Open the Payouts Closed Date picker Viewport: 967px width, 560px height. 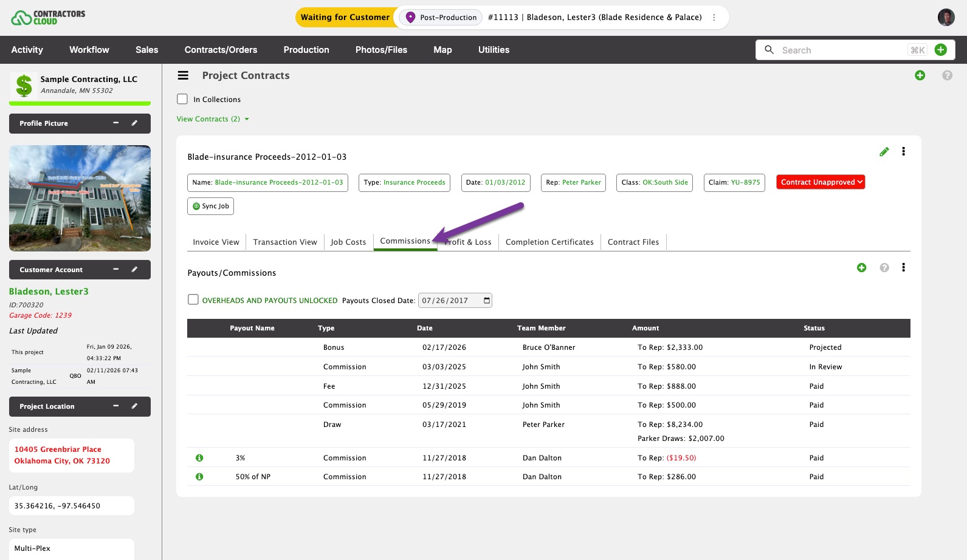pyautogui.click(x=486, y=301)
